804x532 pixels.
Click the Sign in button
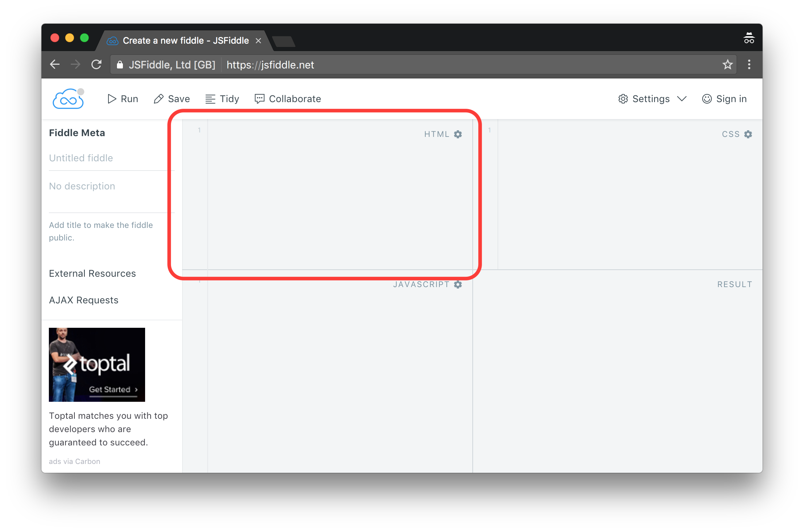pos(726,98)
